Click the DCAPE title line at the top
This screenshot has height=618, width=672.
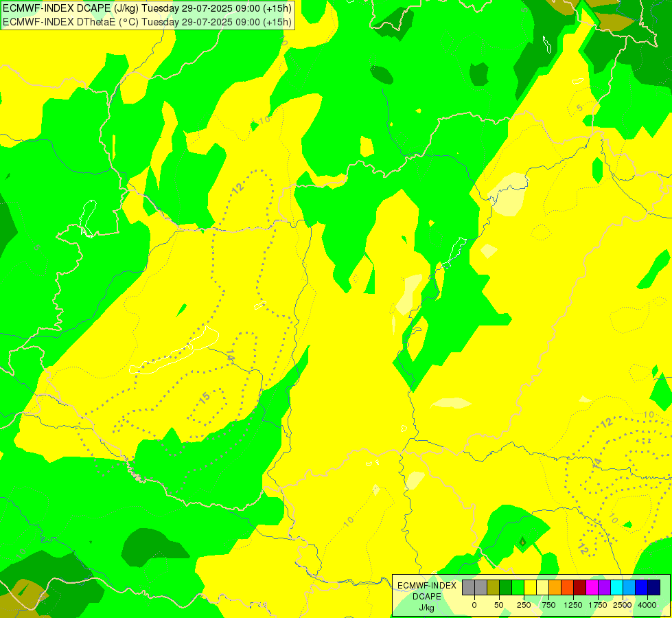pos(147,8)
